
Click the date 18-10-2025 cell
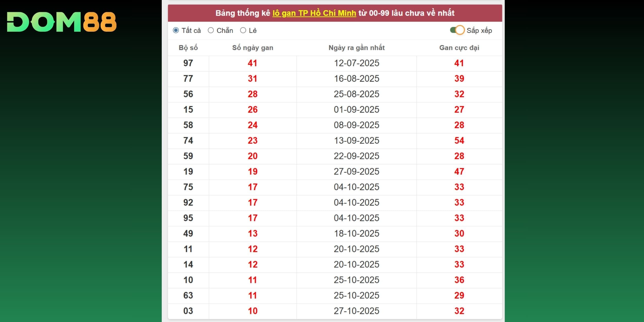coord(357,233)
